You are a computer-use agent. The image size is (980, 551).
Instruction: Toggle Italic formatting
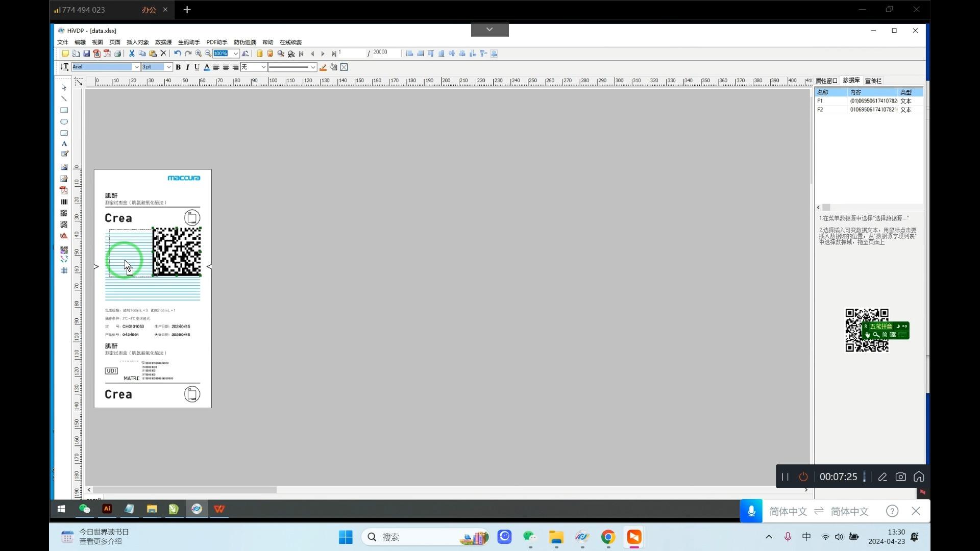(x=187, y=67)
